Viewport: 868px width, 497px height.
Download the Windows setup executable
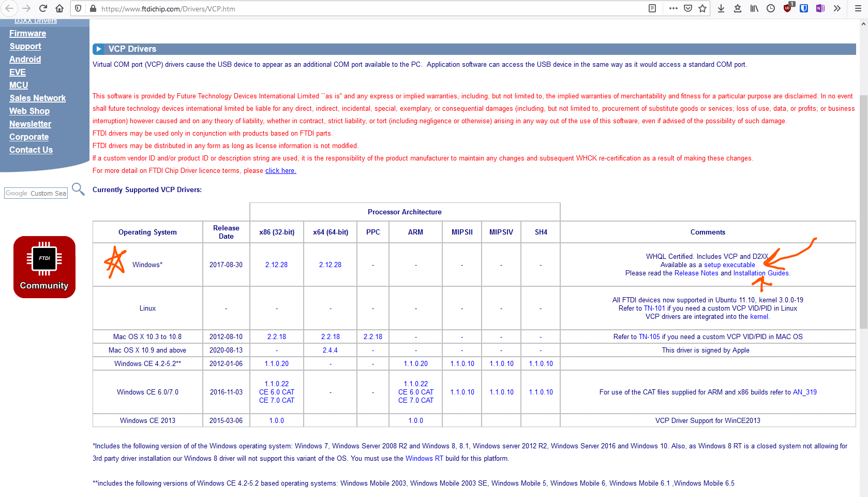[x=729, y=265]
